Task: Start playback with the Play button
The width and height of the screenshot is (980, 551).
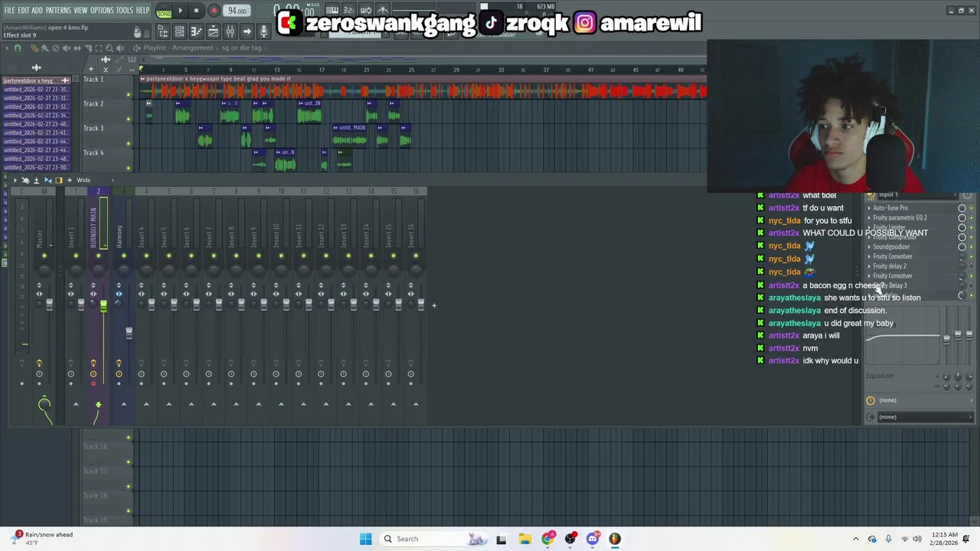Action: [x=181, y=11]
